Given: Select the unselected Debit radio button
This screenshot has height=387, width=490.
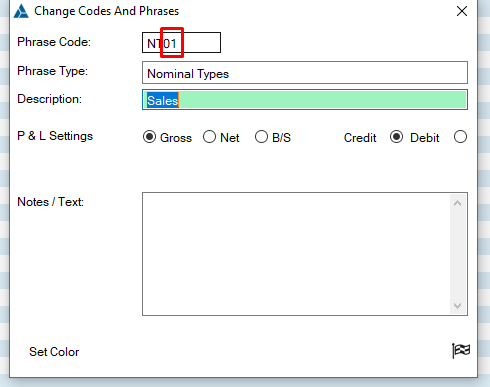Looking at the screenshot, I should 460,137.
